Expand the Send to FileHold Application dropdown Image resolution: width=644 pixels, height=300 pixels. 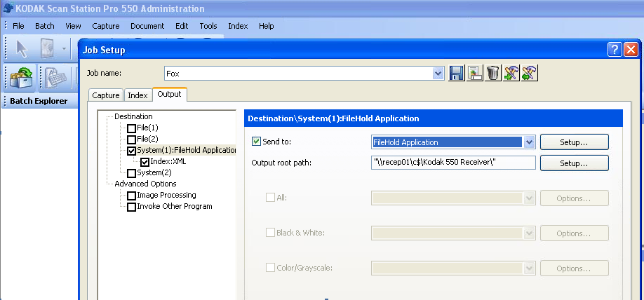pyautogui.click(x=529, y=142)
